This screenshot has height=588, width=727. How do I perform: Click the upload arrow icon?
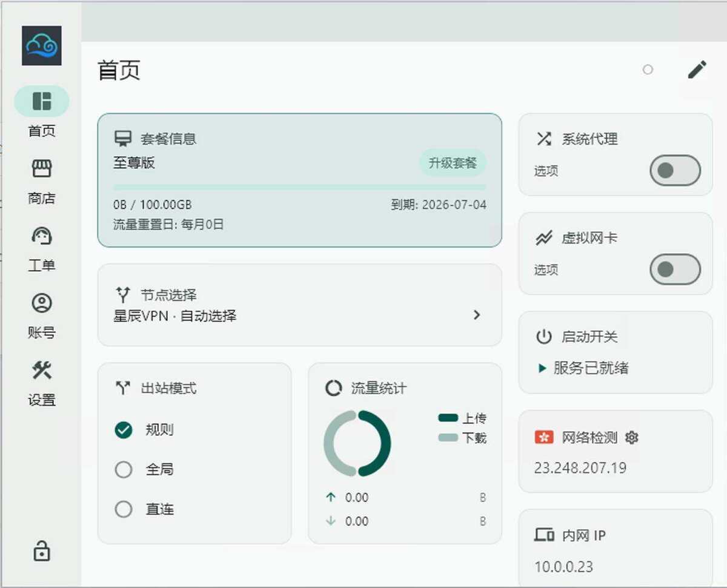pos(330,497)
